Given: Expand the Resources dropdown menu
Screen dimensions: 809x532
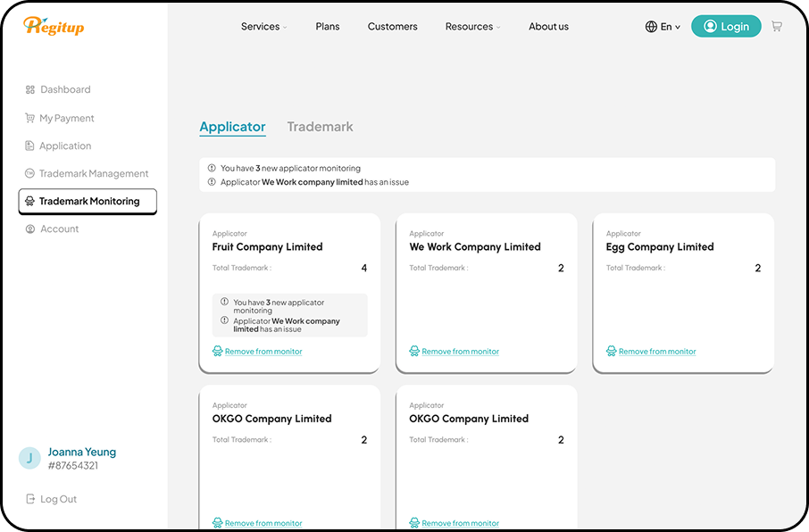Looking at the screenshot, I should (x=472, y=27).
